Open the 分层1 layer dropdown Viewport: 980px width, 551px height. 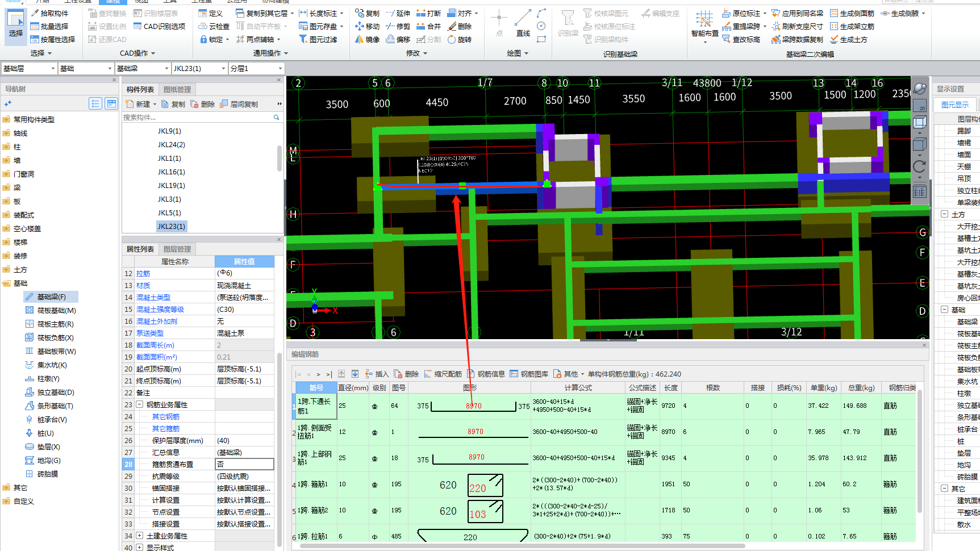coord(256,68)
